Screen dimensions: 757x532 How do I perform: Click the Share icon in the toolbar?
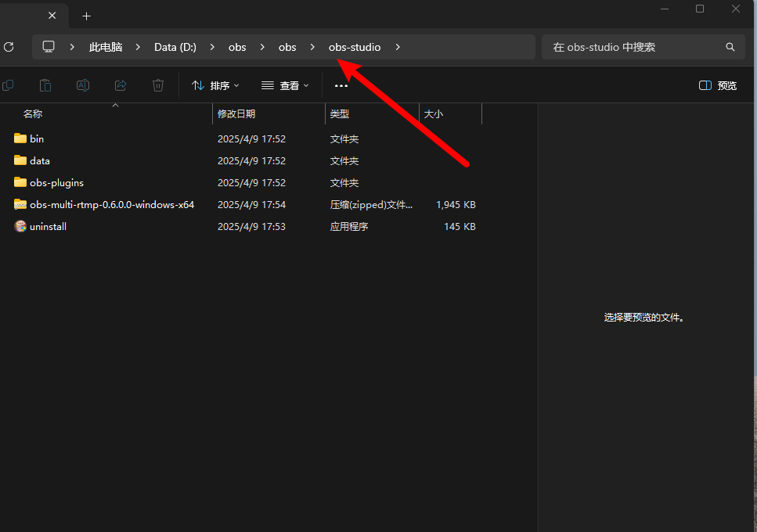click(x=121, y=85)
